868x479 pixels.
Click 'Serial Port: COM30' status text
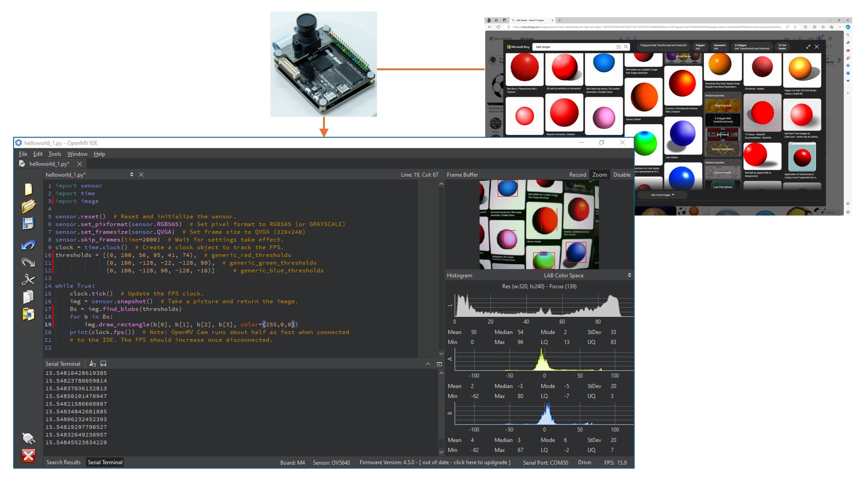545,463
